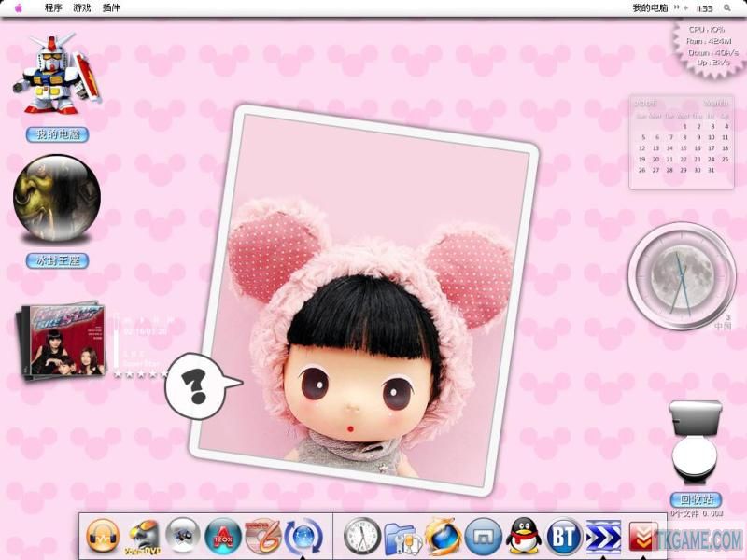This screenshot has height=560, width=747.
Task: Launch the red Alcohol 120% icon in dock
Action: pos(223,537)
